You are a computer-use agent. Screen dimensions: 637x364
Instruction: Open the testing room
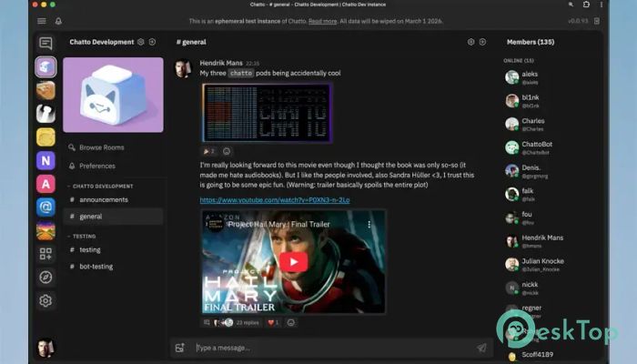coord(113,250)
